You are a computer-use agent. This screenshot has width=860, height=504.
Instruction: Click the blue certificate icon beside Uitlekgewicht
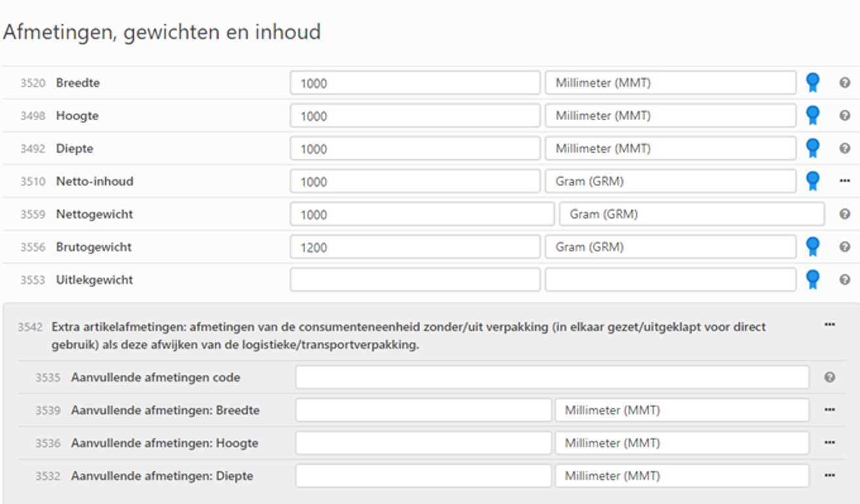click(x=811, y=279)
